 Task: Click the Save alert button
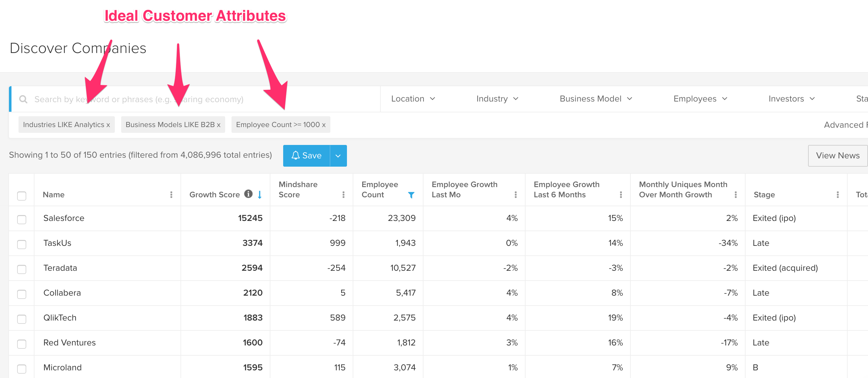tap(306, 155)
